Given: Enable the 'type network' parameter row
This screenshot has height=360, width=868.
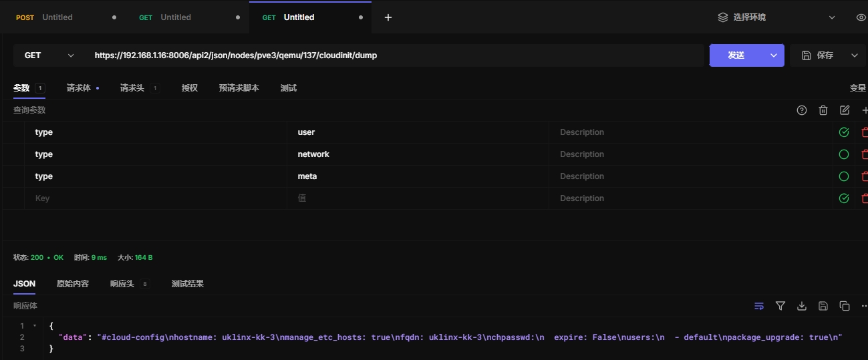Looking at the screenshot, I should (x=844, y=154).
